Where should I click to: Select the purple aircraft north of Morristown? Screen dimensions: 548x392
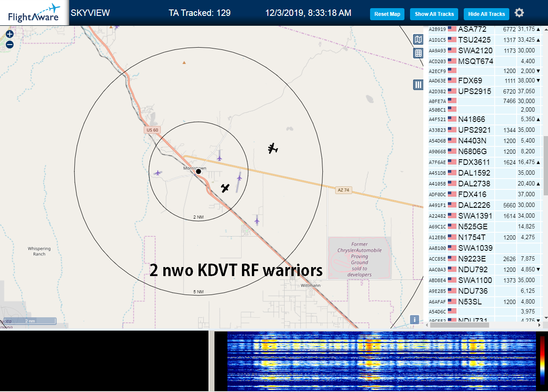[219, 158]
